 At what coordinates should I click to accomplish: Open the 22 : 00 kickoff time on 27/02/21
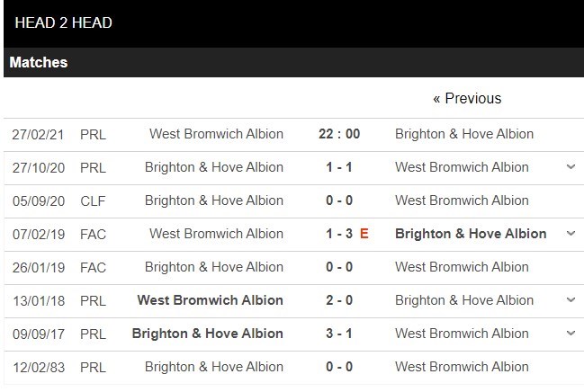tap(339, 134)
